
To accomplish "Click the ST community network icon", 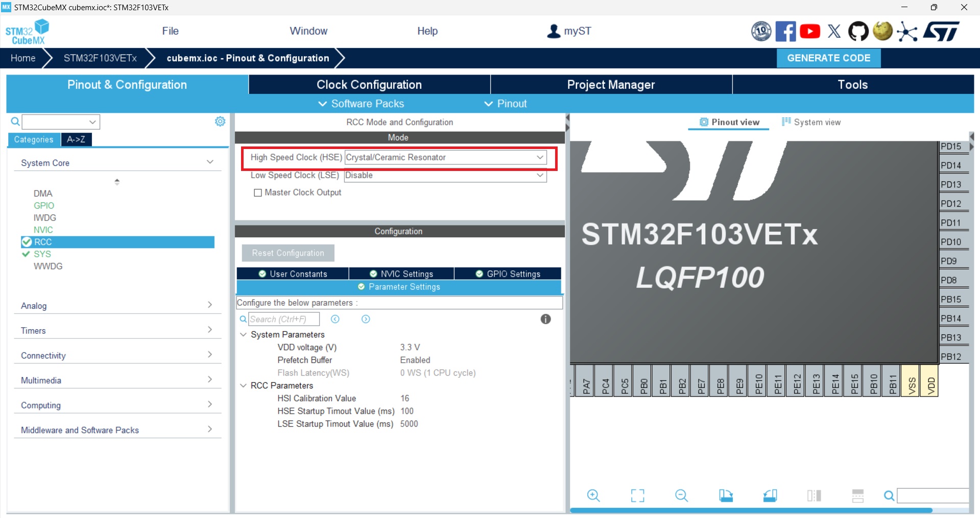I will point(907,32).
